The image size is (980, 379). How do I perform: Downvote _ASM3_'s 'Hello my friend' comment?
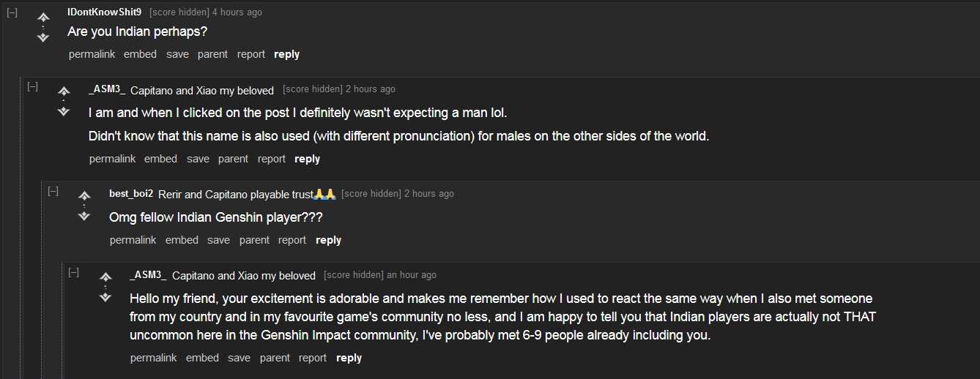[x=105, y=297]
